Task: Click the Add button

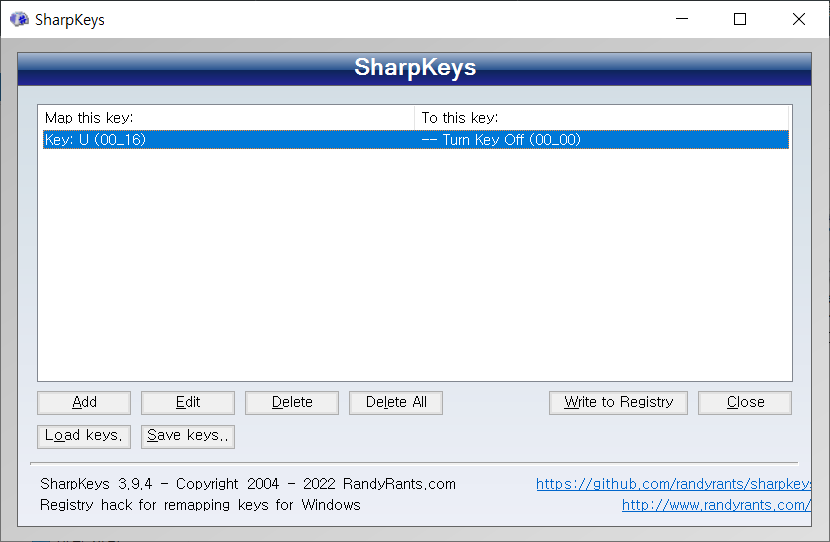Action: pos(84,402)
